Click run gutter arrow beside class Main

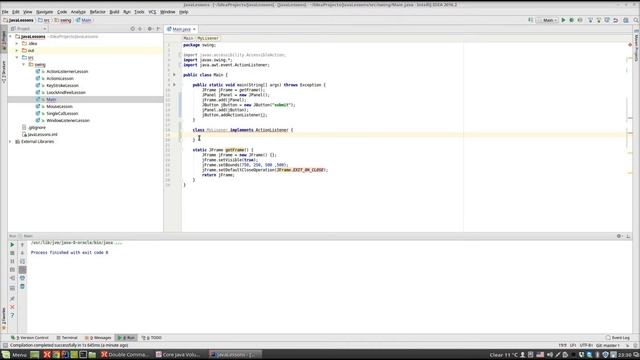[174, 75]
